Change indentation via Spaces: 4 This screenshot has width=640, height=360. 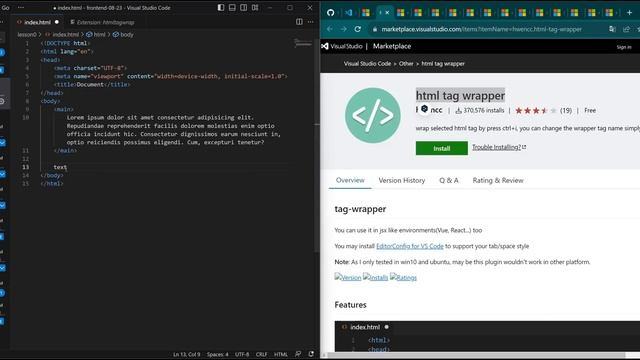pos(218,354)
